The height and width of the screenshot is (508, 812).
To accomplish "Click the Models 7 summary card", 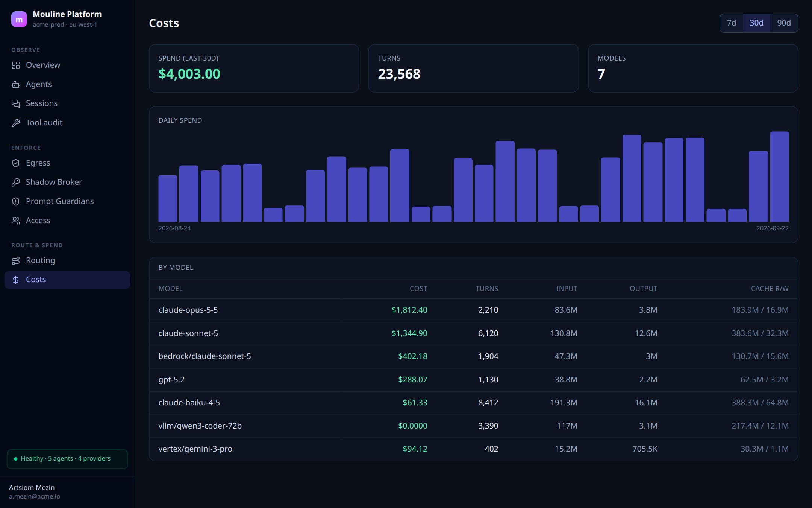I will coord(693,68).
